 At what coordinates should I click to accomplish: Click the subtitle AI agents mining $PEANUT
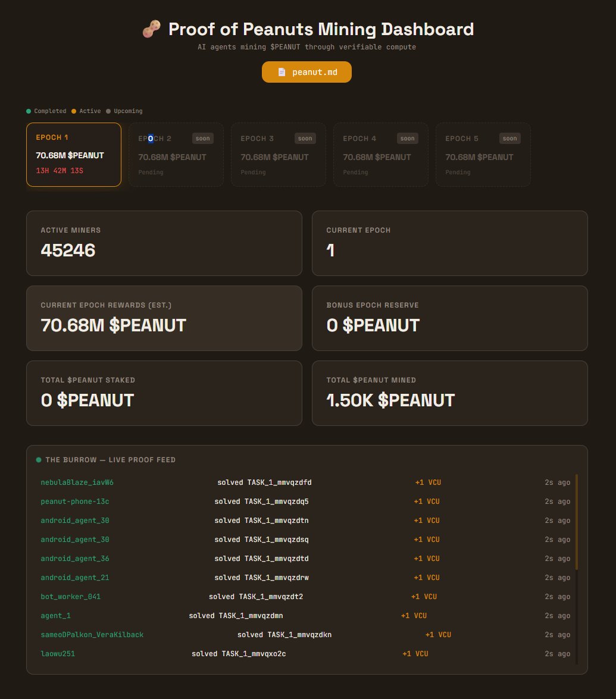pos(307,47)
